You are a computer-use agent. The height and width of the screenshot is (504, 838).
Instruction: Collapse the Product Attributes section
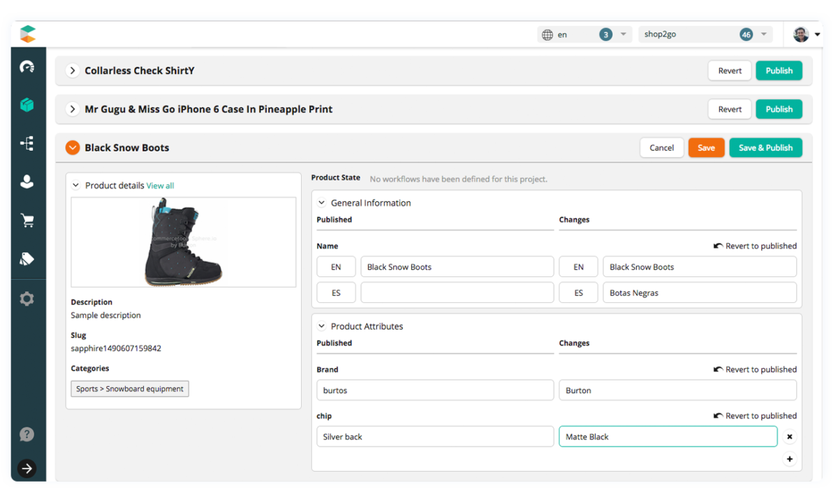[322, 327]
